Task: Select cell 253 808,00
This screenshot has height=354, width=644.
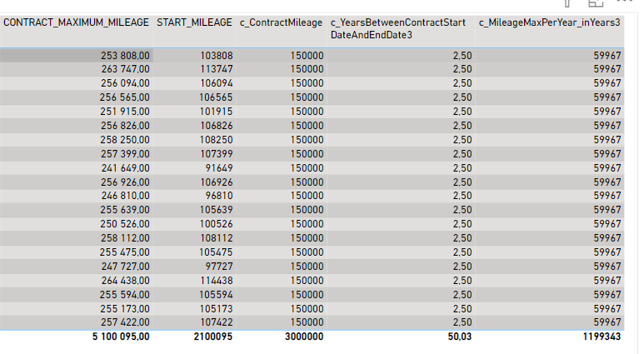Action: pos(125,56)
